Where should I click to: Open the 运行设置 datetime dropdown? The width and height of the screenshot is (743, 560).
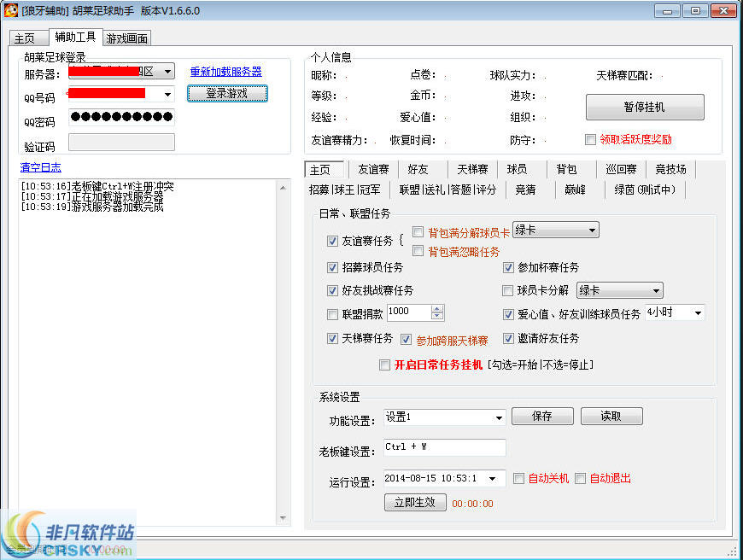[x=492, y=479]
